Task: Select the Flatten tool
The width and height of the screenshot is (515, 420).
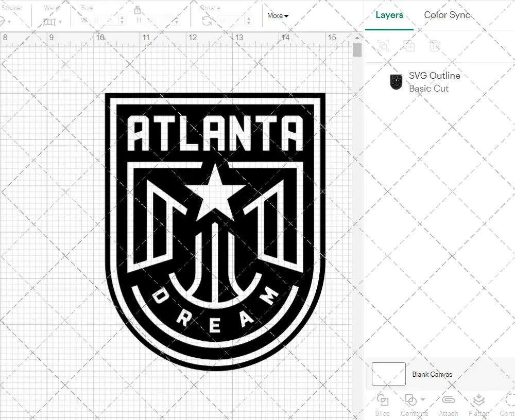Action: [479, 404]
